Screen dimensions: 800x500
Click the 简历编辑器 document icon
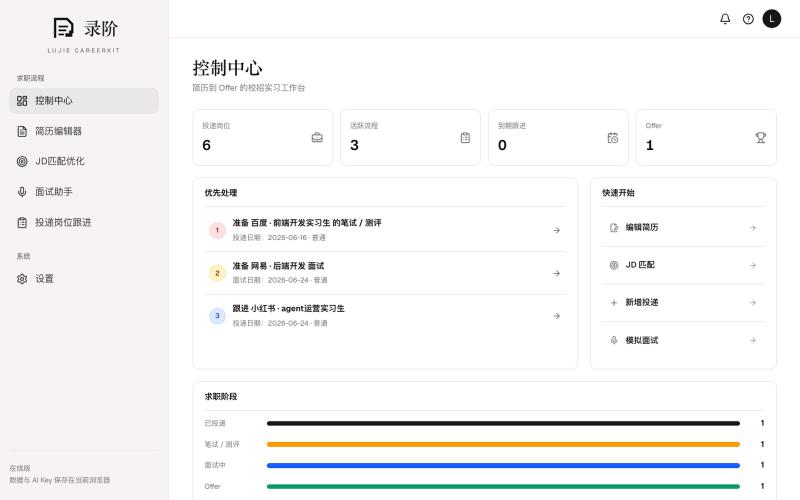click(22, 131)
